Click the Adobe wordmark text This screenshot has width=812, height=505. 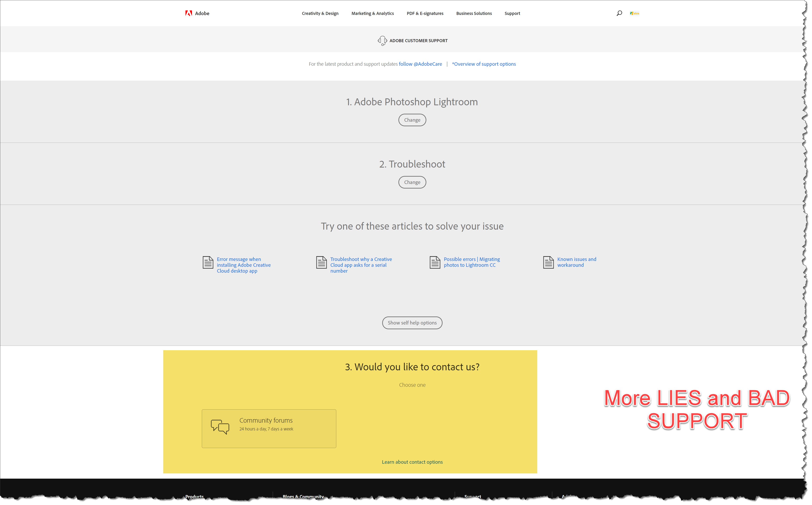(x=202, y=13)
